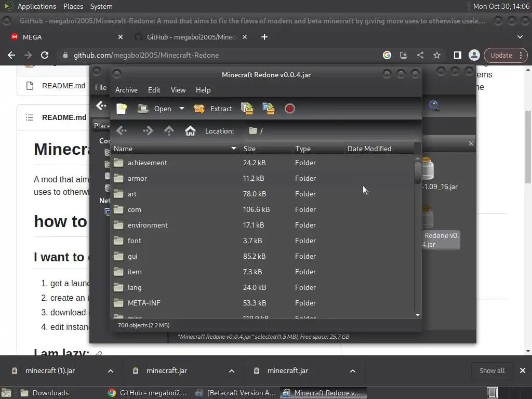This screenshot has width=532, height=399.
Task: Sort by Type column header
Action: pyautogui.click(x=318, y=149)
